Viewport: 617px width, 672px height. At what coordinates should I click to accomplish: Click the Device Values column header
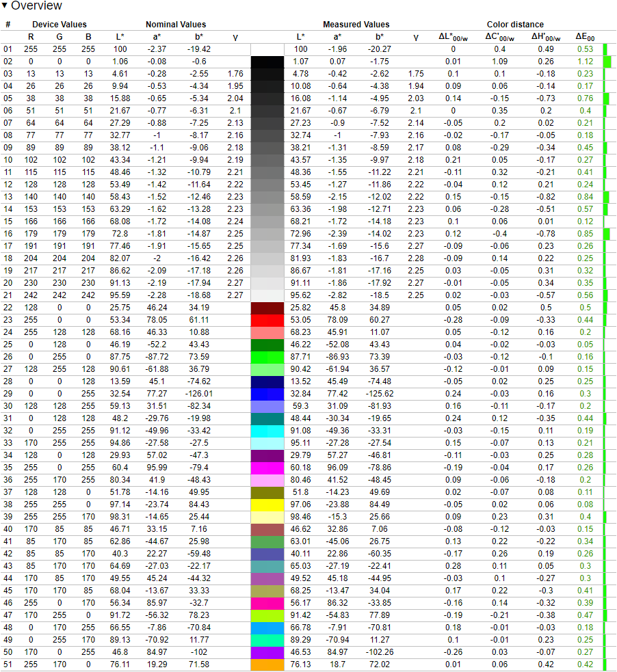60,25
